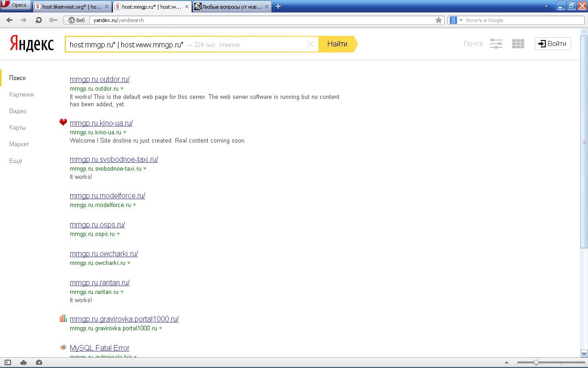Viewport: 588px width, 368px height.
Task: Switch to the Любые вопросы tab
Action: 232,6
